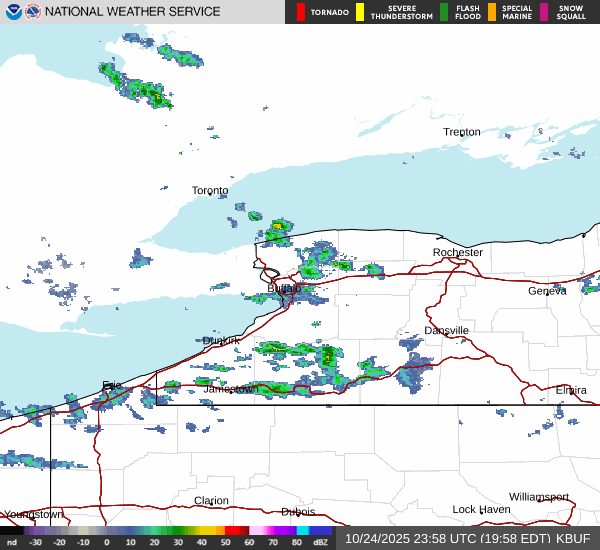Image resolution: width=600 pixels, height=550 pixels.
Task: Click the Clarion city label
Action: coord(211,500)
